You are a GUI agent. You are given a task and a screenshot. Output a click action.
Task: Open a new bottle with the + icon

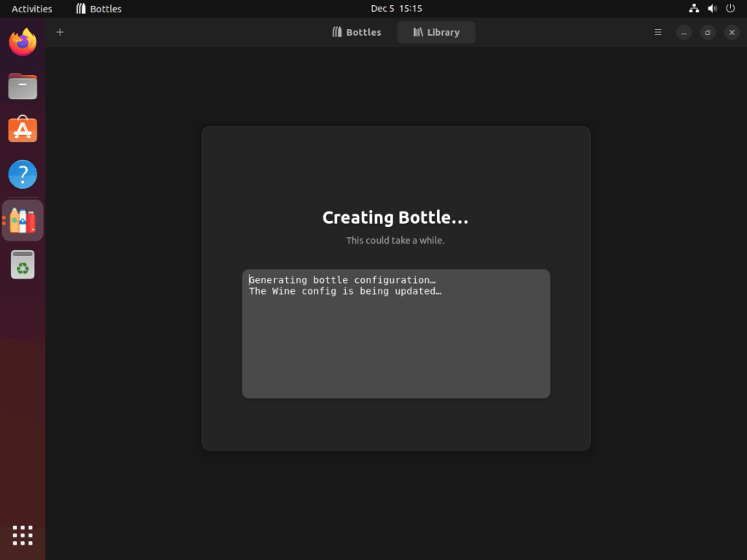click(x=59, y=32)
